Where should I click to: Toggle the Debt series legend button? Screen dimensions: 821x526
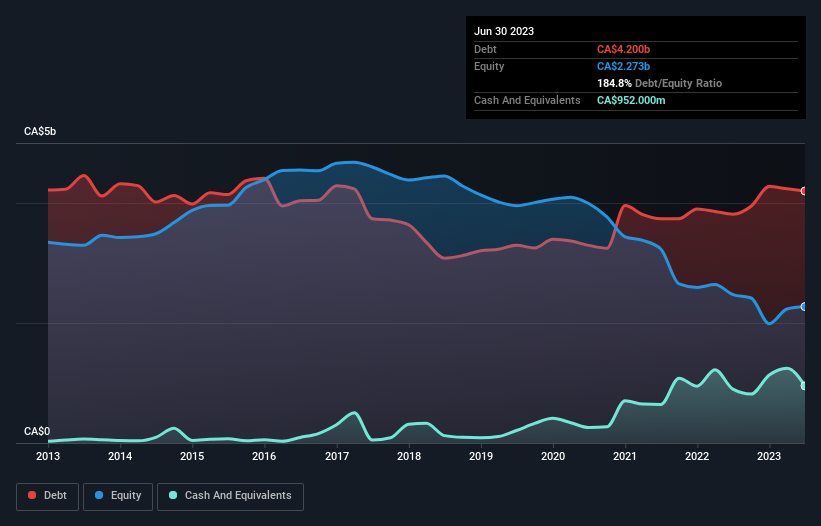(x=48, y=496)
